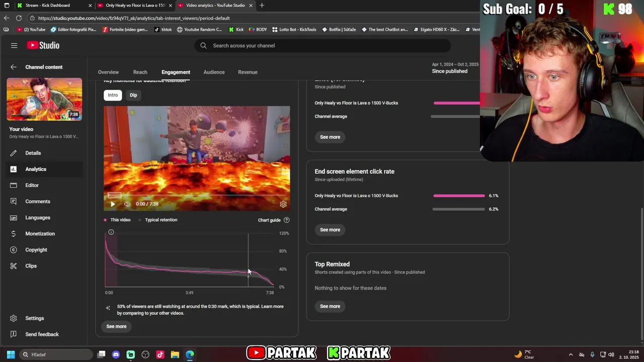Image resolution: width=644 pixels, height=362 pixels.
Task: Click the End screen element click rate heading
Action: coord(355,171)
